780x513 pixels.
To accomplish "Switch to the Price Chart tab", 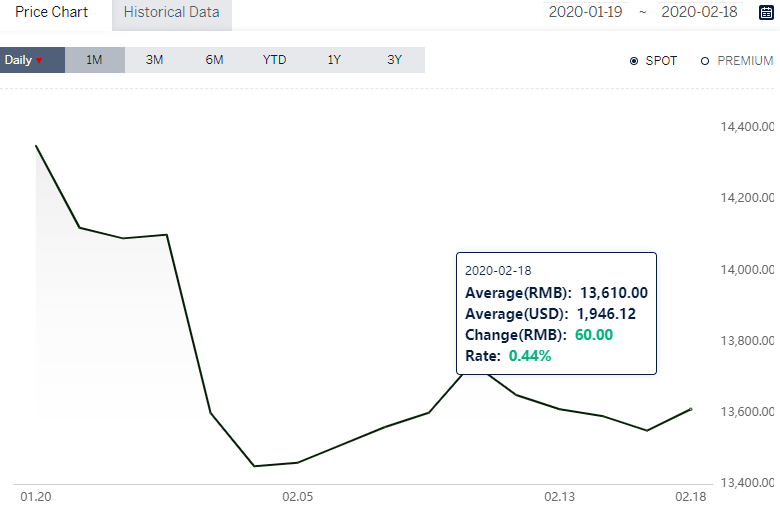I will [52, 12].
